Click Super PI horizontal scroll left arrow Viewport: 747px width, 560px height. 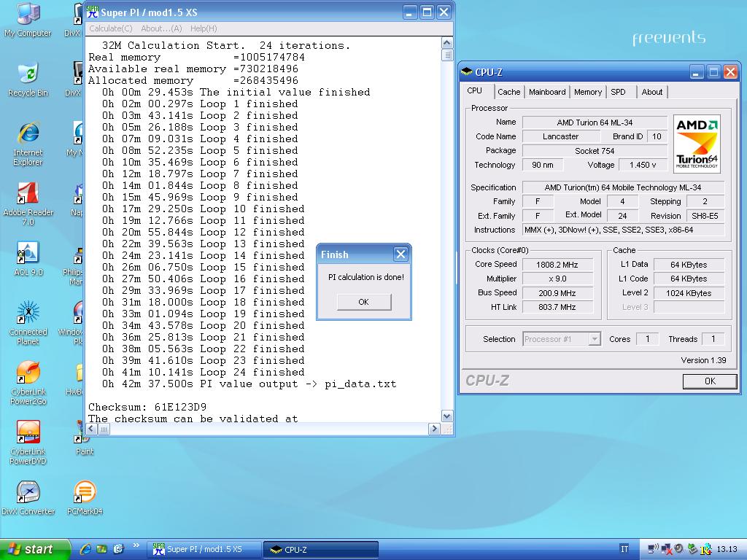point(91,429)
